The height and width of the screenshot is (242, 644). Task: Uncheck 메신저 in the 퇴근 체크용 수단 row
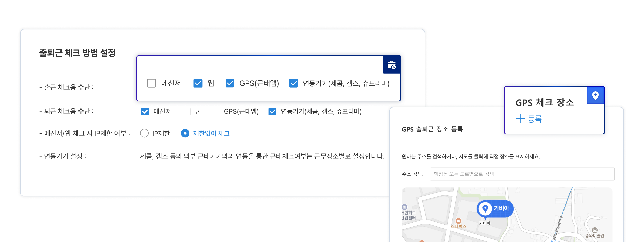click(x=145, y=112)
